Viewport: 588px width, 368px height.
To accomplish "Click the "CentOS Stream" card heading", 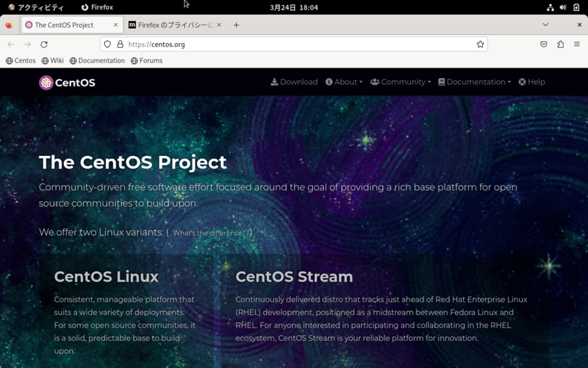I will click(x=294, y=277).
